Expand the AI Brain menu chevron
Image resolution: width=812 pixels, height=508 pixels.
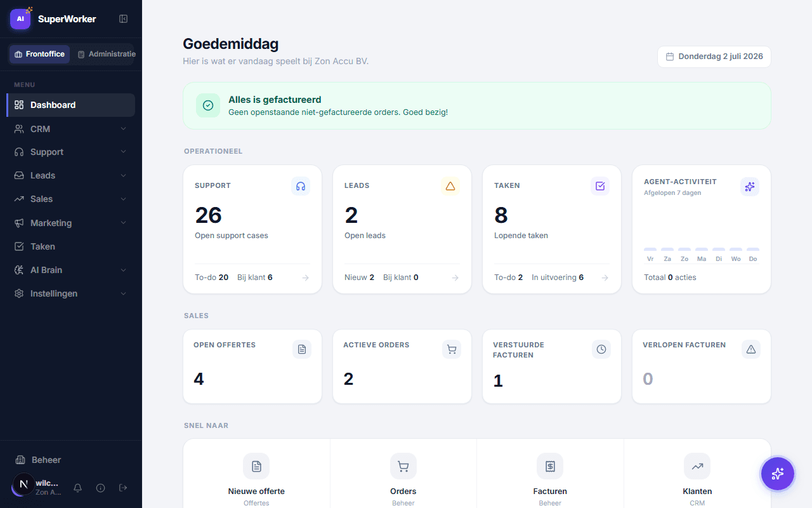pos(123,270)
